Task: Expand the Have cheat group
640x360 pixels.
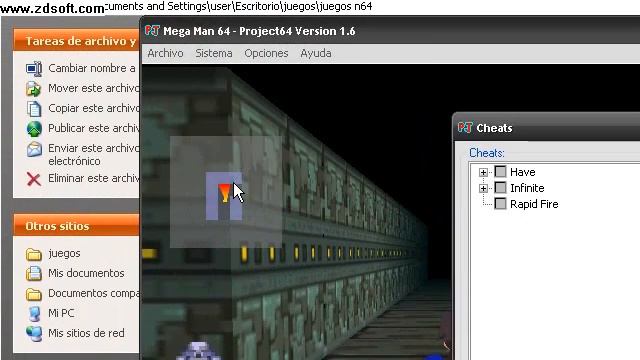Action: click(x=483, y=172)
